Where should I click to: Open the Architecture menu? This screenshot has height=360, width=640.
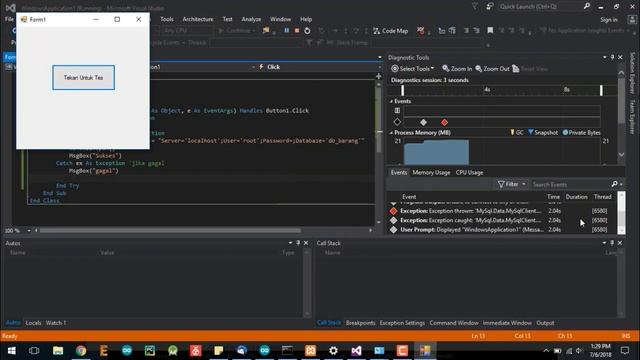(198, 19)
